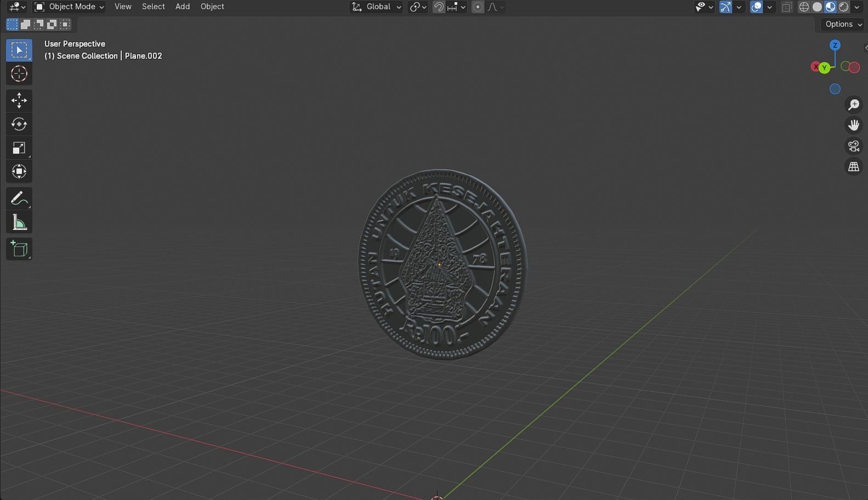Open the pivot point dropdown
This screenshot has width=868, height=500.
click(418, 7)
